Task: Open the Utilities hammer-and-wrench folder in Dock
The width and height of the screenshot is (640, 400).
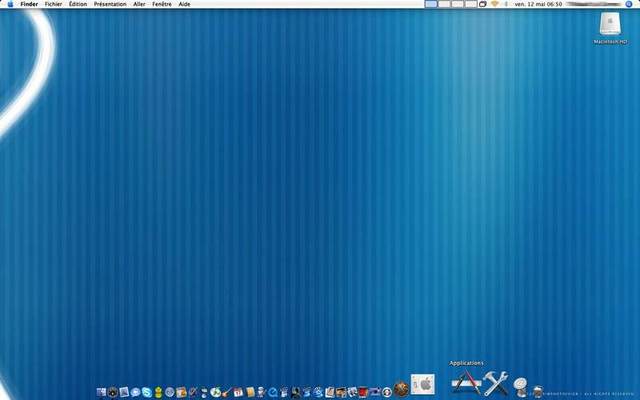Action: pos(496,383)
